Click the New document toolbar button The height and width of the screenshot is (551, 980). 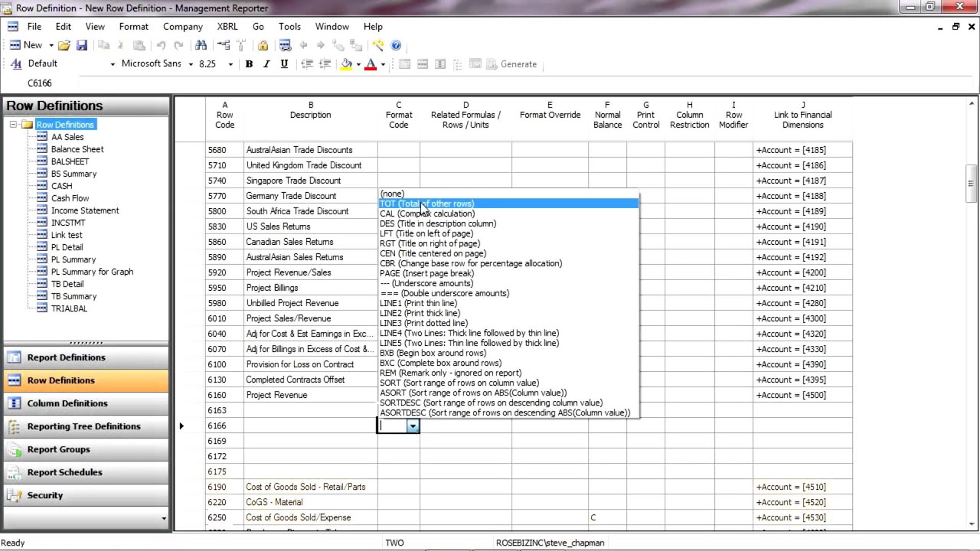pos(25,45)
